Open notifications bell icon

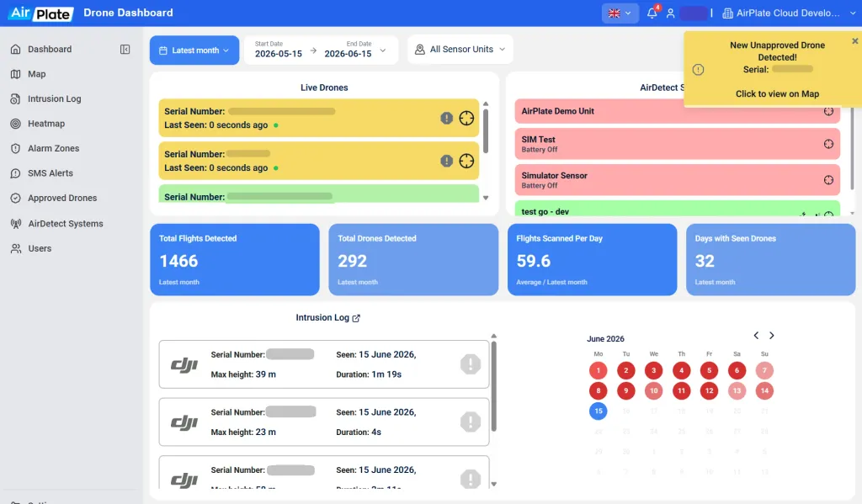[x=652, y=13]
